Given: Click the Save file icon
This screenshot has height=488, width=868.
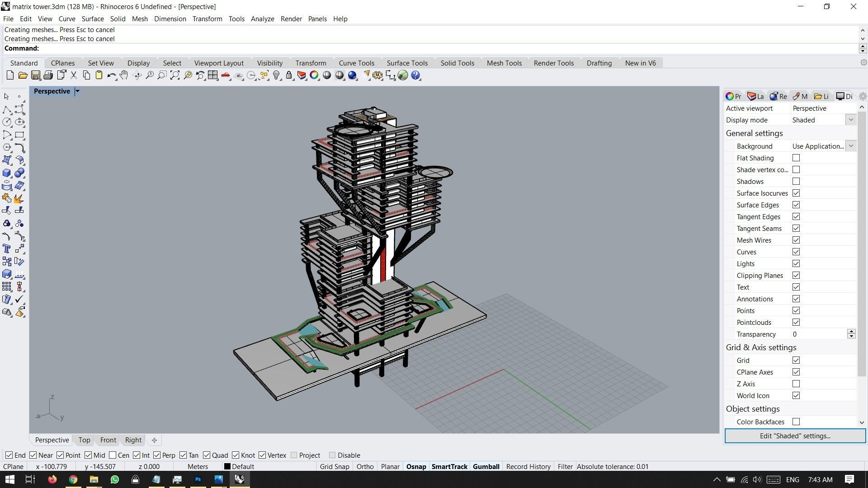Looking at the screenshot, I should (x=35, y=75).
